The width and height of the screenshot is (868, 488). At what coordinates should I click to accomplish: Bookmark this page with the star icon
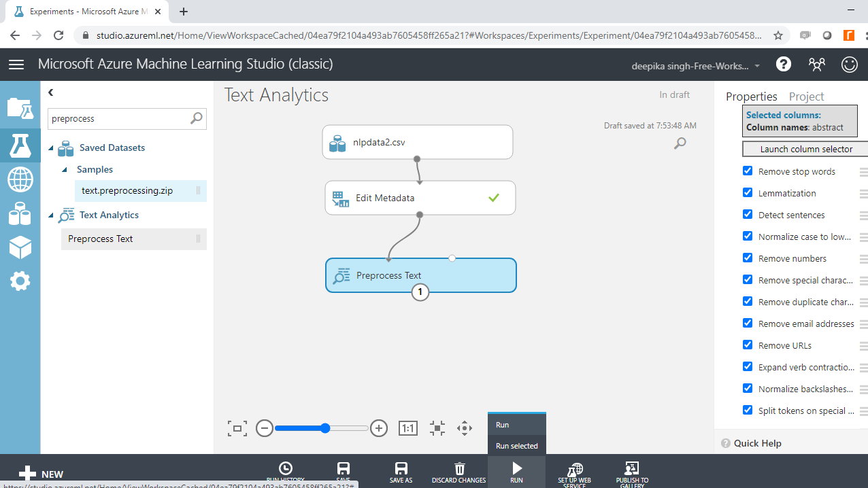pos(778,35)
